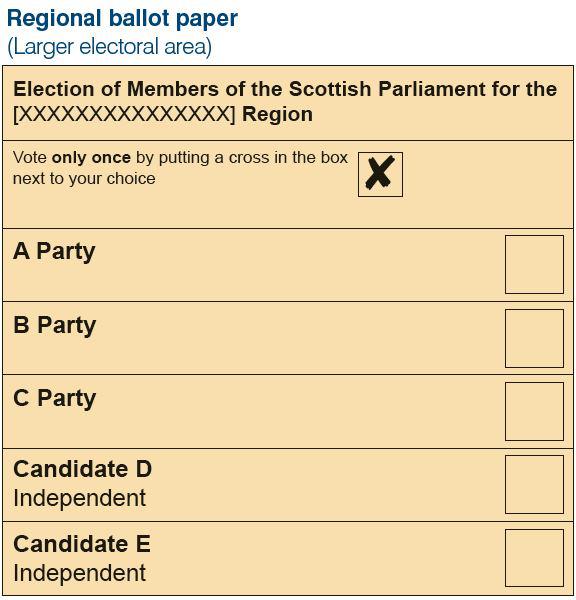The image size is (576, 600).
Task: Select the C Party vote box
Action: [x=534, y=411]
